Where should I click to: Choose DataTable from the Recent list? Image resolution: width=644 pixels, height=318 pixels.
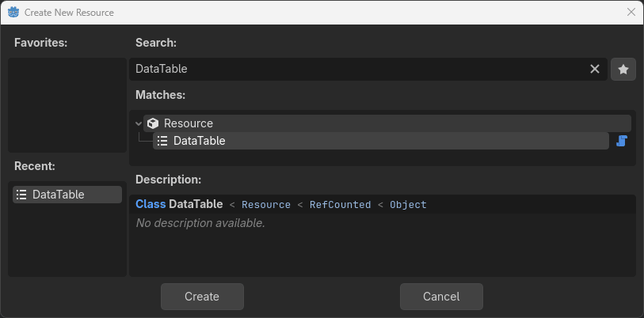59,195
